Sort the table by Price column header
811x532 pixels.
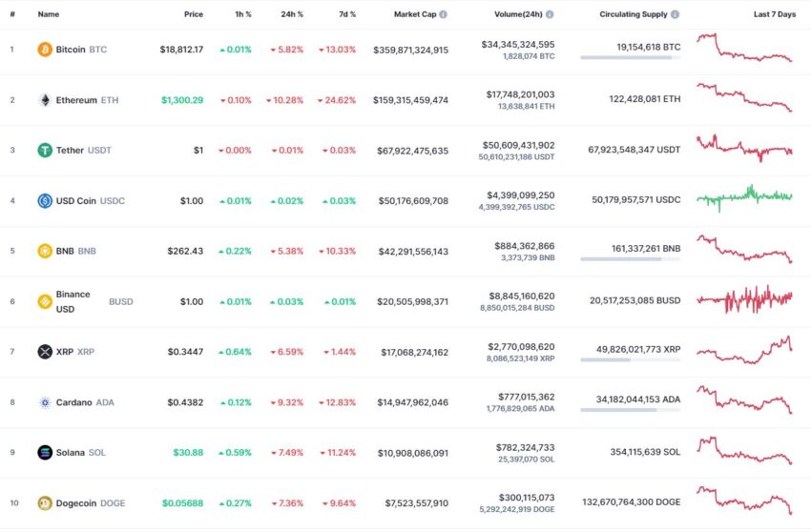(194, 14)
